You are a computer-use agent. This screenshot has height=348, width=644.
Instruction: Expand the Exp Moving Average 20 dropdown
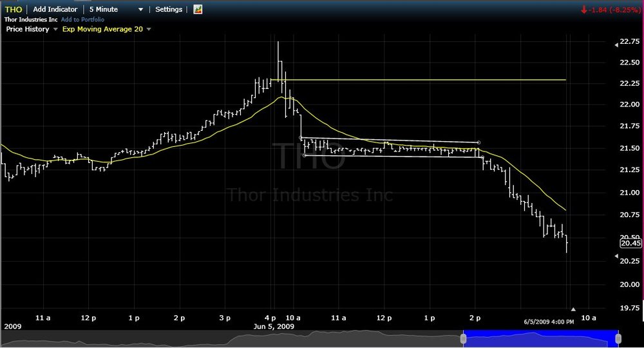(x=149, y=29)
